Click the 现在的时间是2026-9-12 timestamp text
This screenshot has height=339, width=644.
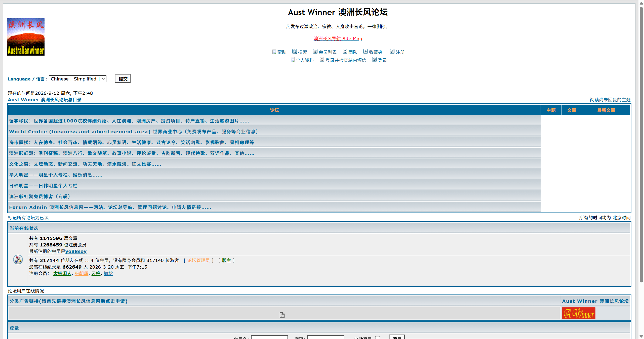pyautogui.click(x=50, y=93)
